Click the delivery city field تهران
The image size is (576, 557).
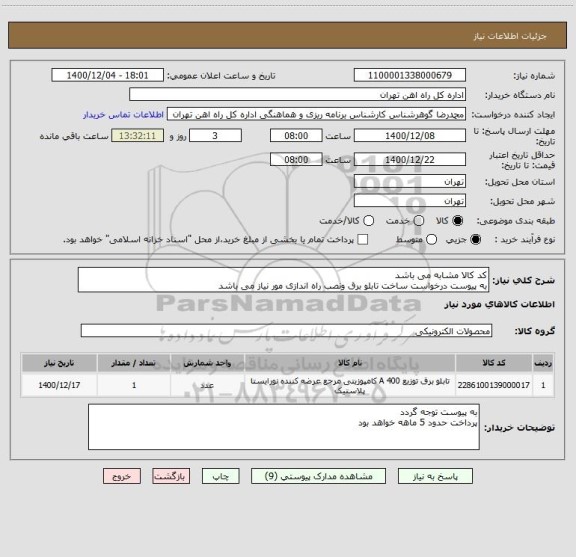[410, 201]
